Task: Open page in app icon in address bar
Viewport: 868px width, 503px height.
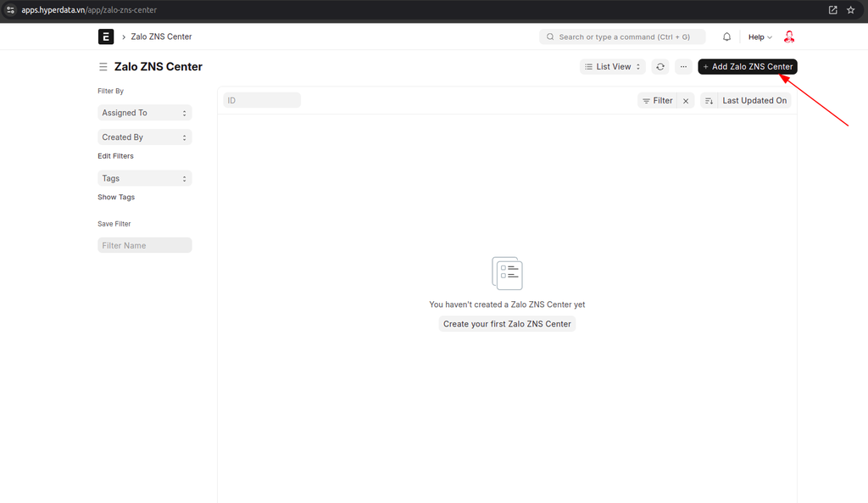Action: pyautogui.click(x=832, y=10)
